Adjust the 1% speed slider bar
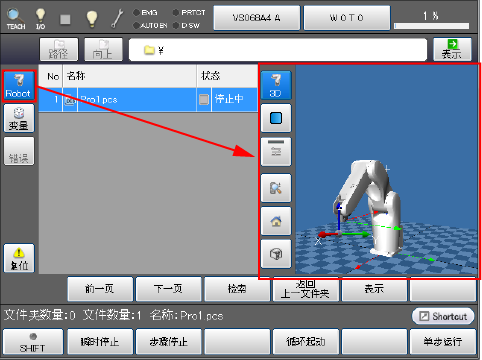This screenshot has width=482, height=360. (x=432, y=26)
